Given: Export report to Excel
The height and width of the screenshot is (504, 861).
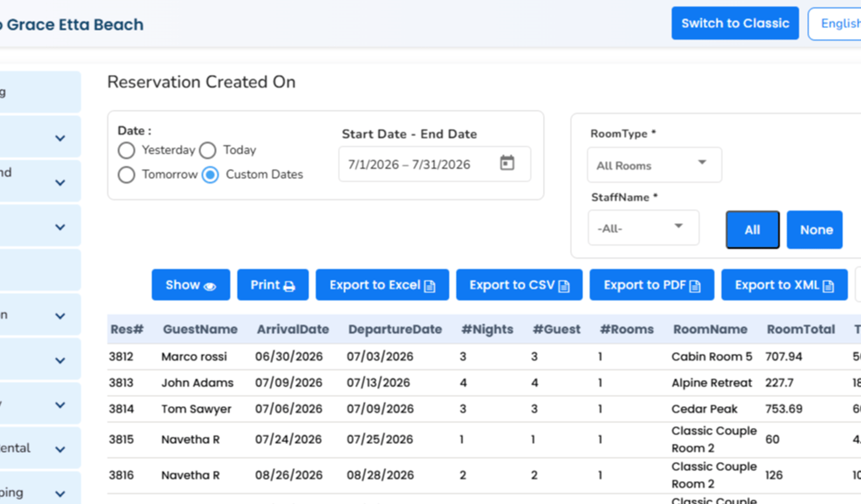Looking at the screenshot, I should click(x=382, y=285).
